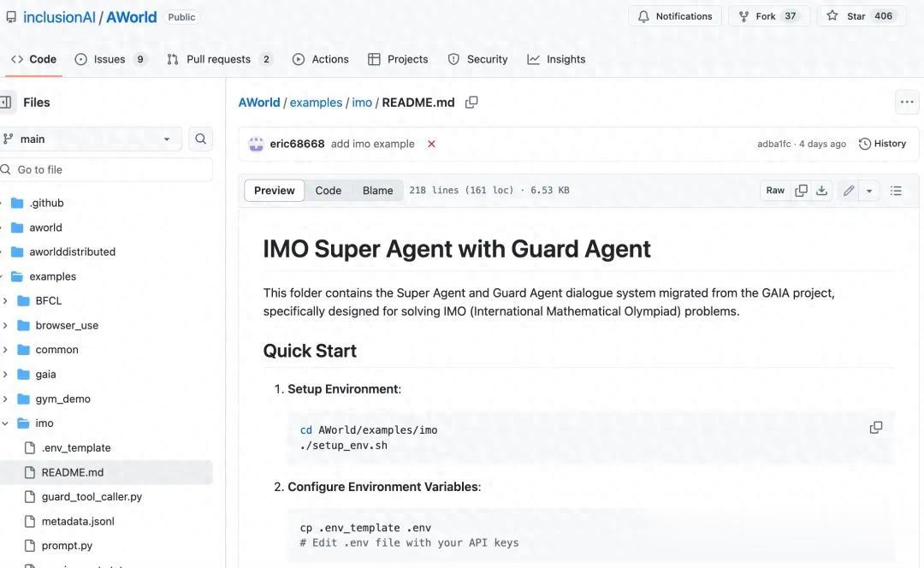Download the raw README file
This screenshot has height=568, width=924.
[821, 191]
